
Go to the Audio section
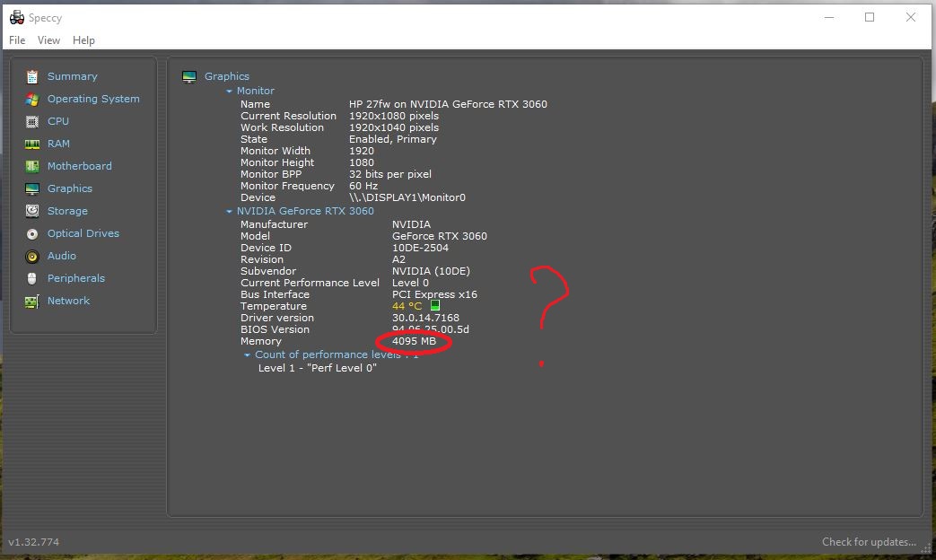click(62, 256)
